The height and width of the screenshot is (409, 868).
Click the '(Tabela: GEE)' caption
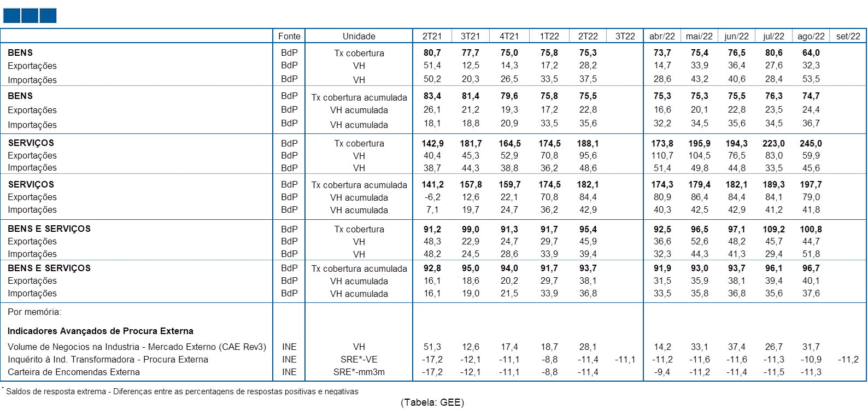pos(432,402)
